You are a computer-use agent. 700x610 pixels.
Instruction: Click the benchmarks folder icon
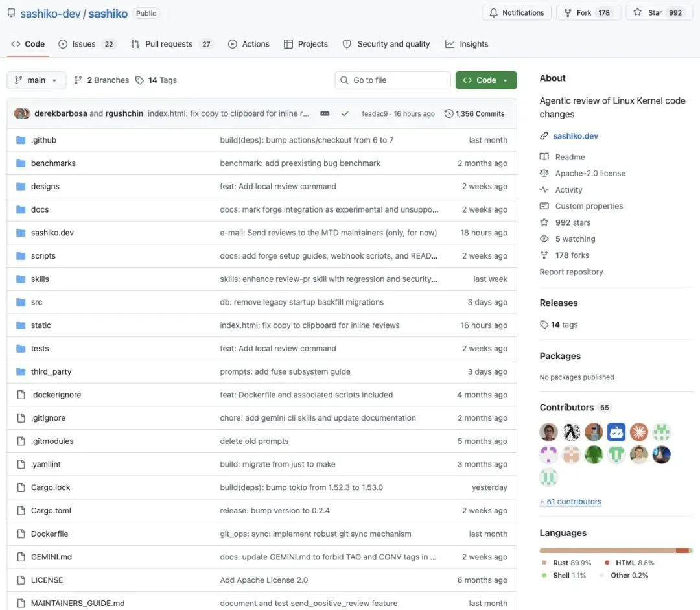pyautogui.click(x=21, y=163)
